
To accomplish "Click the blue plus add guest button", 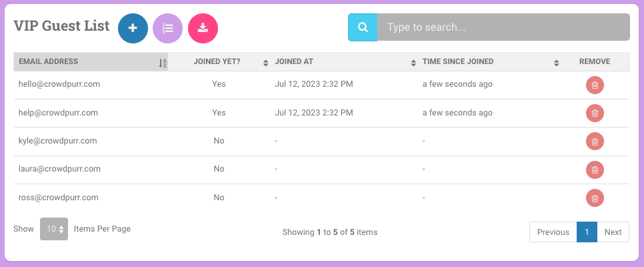I will tap(133, 29).
